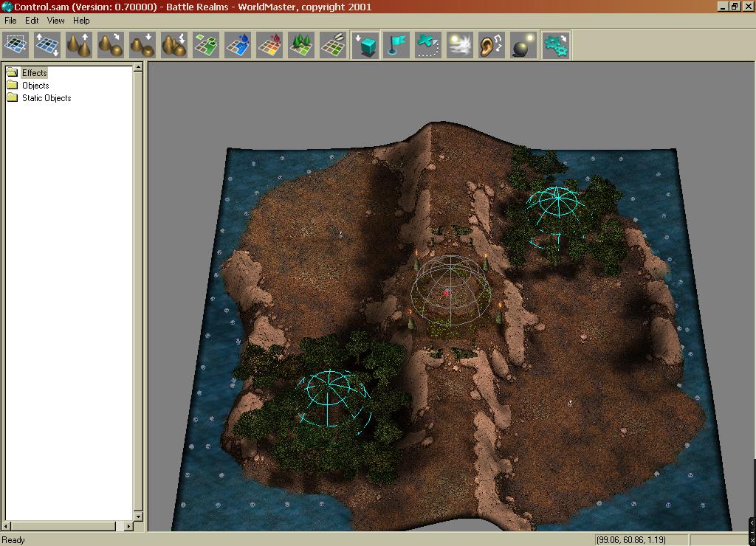
Task: Click the gray wireframe sphere at map center
Action: click(451, 291)
